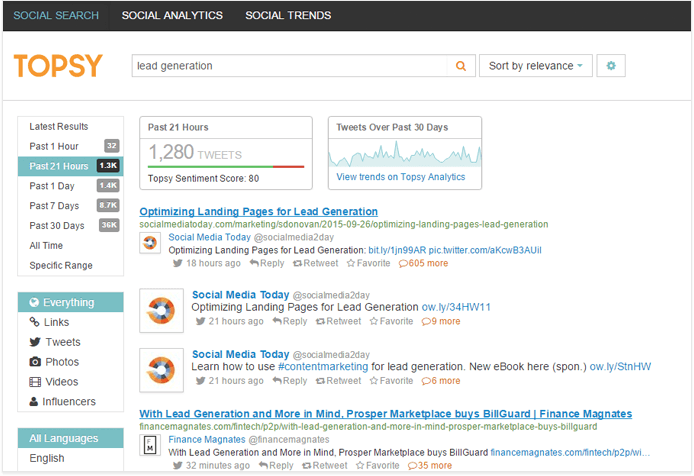Retweet the 18 hours ago tweet

(x=316, y=263)
